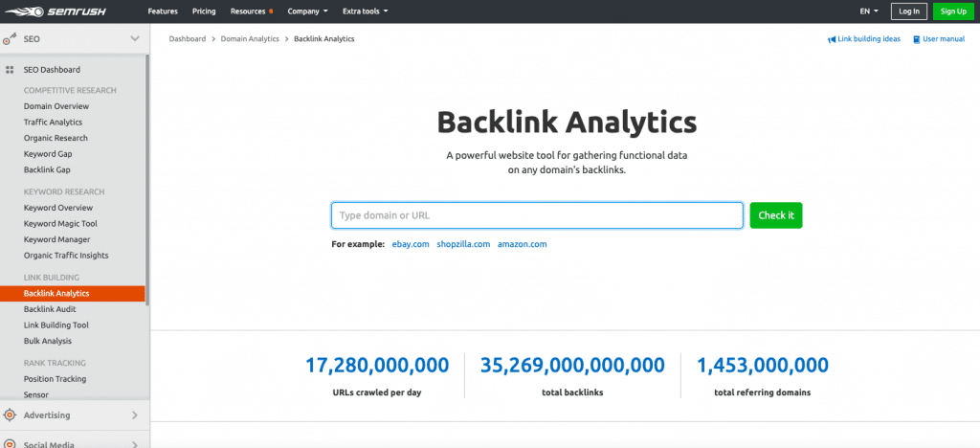Viewport: 980px width, 448px height.
Task: Open the Company dropdown menu
Action: 307,11
